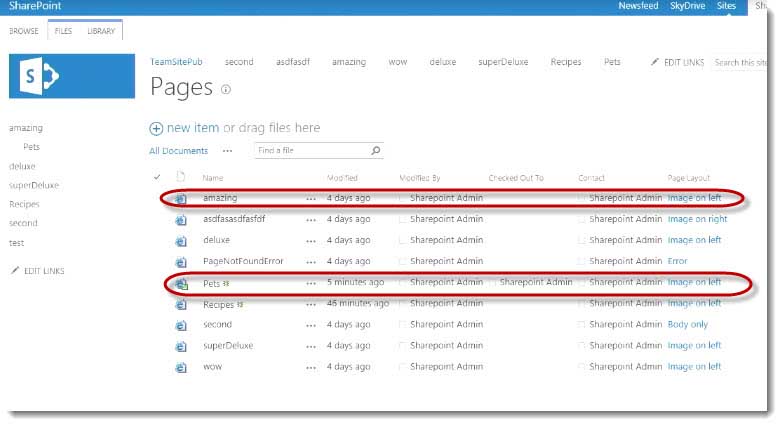Screen dimensions: 782x426
Task: Click the Find a file search magnifier
Action: (376, 150)
